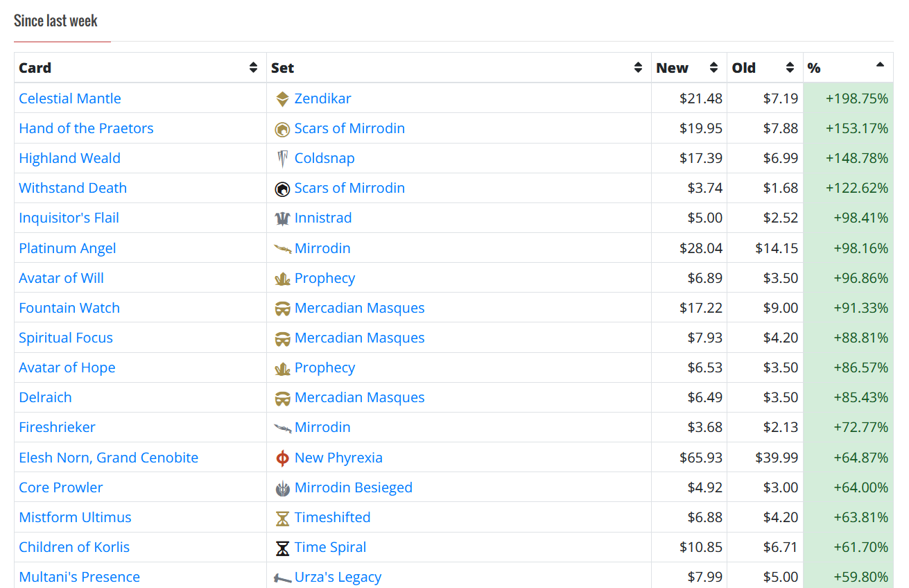The width and height of the screenshot is (909, 588).
Task: Toggle the percent column sort arrow
Action: [880, 65]
